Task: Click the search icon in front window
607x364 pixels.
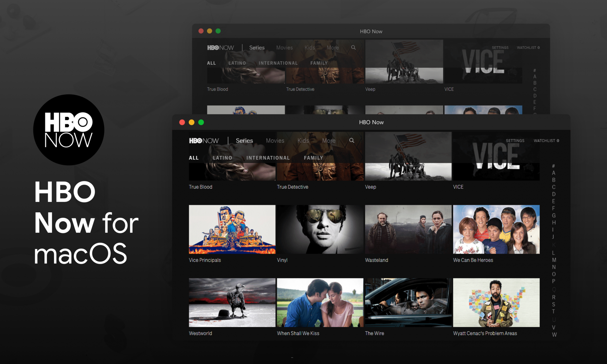Action: pos(351,140)
